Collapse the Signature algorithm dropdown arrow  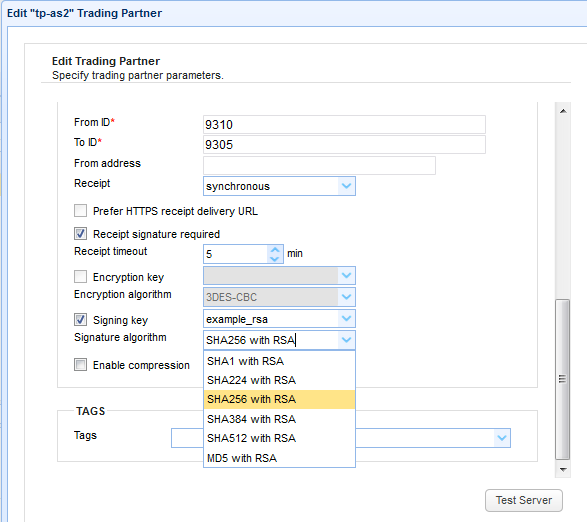coord(346,340)
